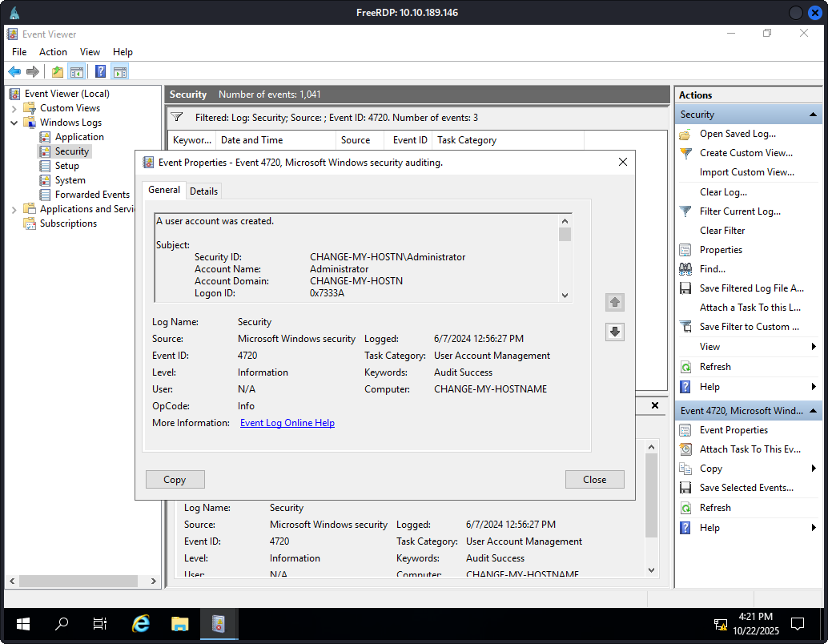Click the Up One Level folder icon
This screenshot has height=644, width=828.
coord(58,71)
